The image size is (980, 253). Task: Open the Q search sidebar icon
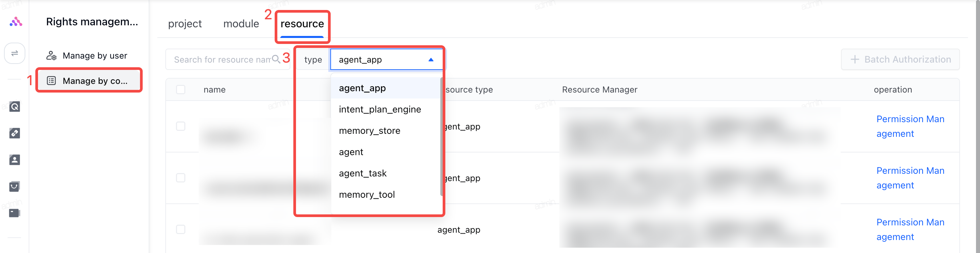[14, 107]
